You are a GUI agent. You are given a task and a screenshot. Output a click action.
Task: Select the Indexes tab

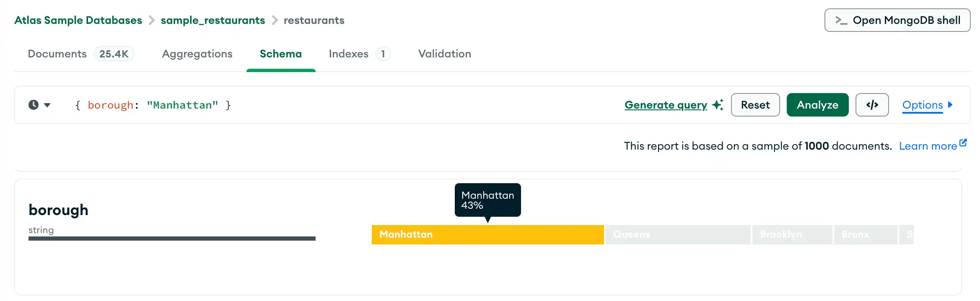click(349, 54)
